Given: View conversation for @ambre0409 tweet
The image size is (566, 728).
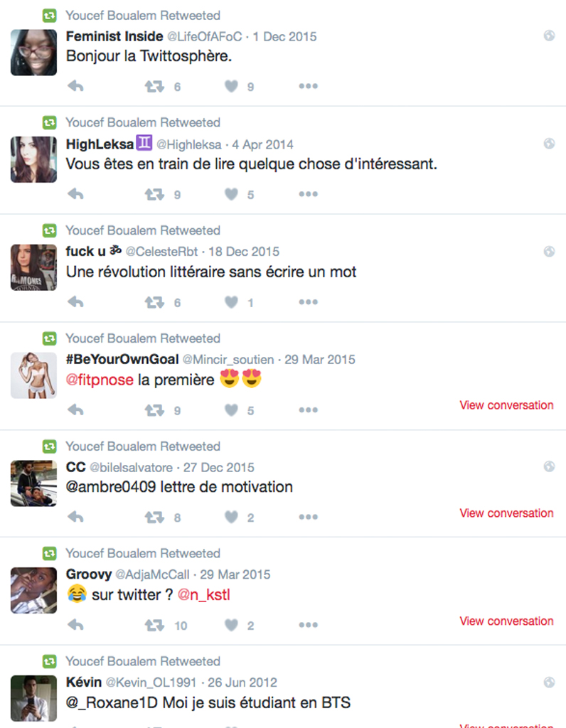Looking at the screenshot, I should pyautogui.click(x=506, y=513).
